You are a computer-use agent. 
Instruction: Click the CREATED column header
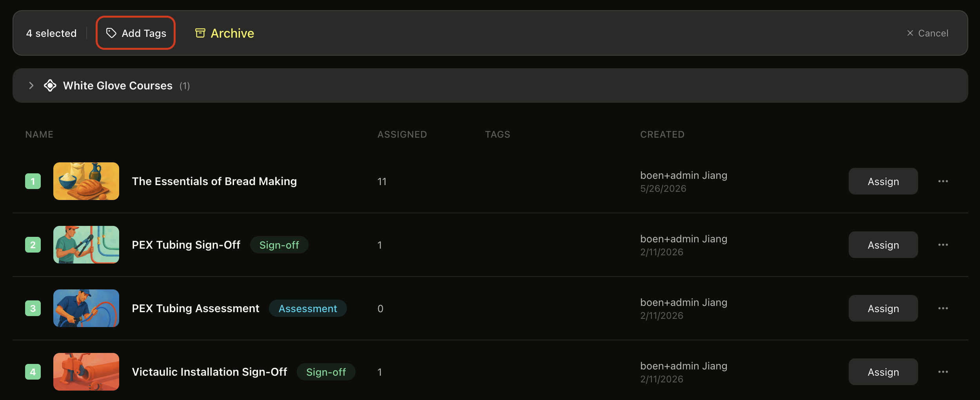662,135
